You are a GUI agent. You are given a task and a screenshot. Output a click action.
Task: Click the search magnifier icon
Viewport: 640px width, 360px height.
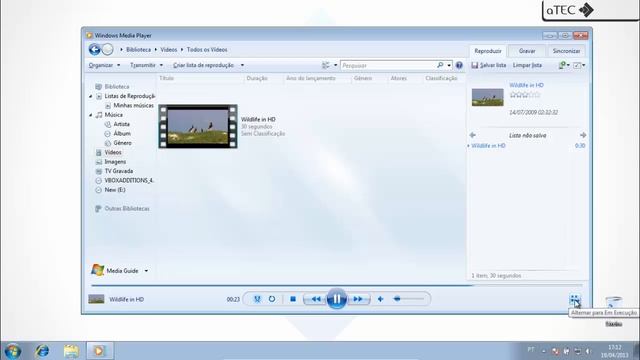pyautogui.click(x=440, y=65)
